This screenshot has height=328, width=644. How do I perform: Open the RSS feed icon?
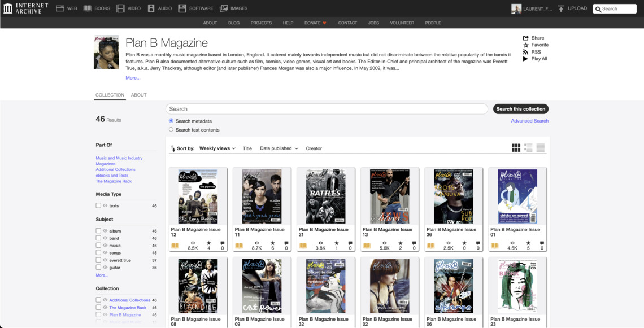[526, 52]
